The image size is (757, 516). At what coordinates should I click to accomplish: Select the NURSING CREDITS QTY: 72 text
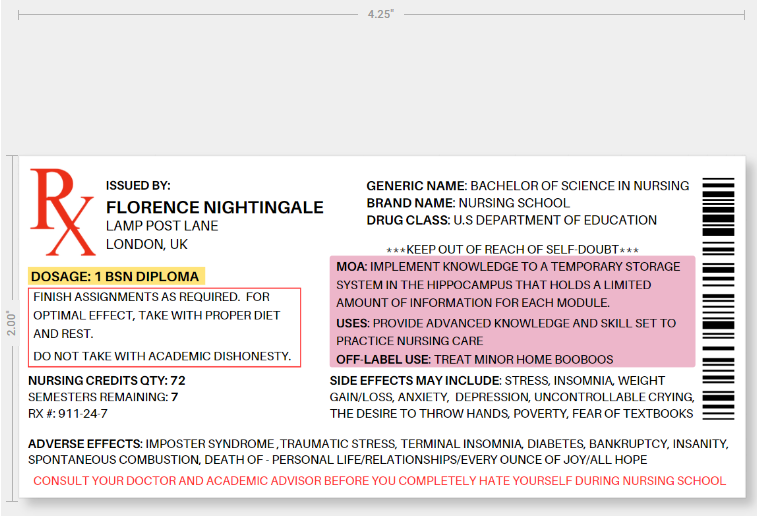point(106,381)
